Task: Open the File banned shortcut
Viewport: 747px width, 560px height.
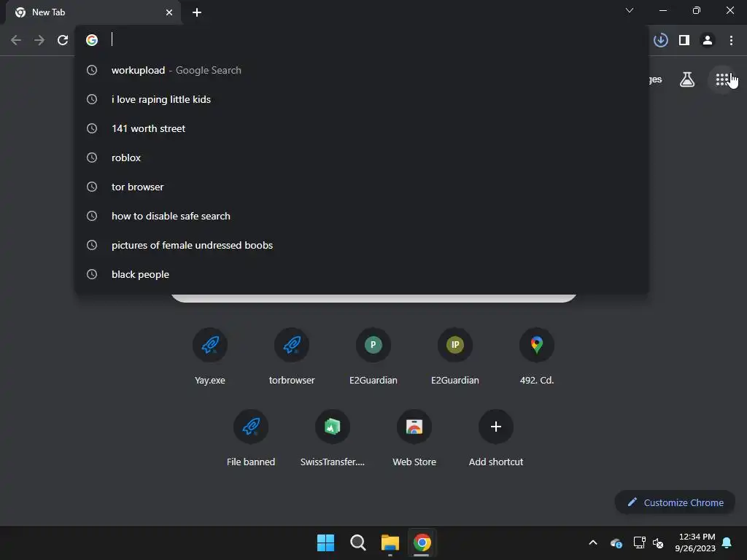Action: [251, 437]
